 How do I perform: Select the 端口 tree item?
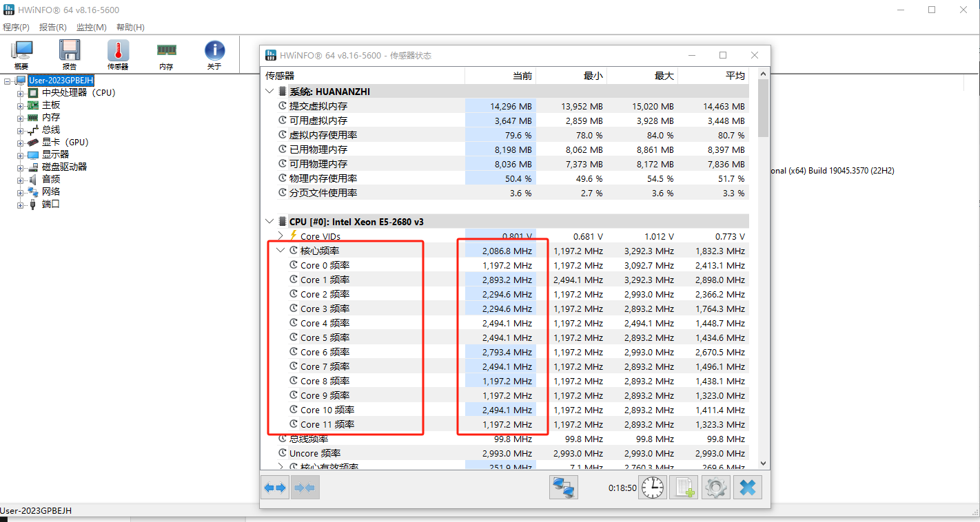click(51, 204)
